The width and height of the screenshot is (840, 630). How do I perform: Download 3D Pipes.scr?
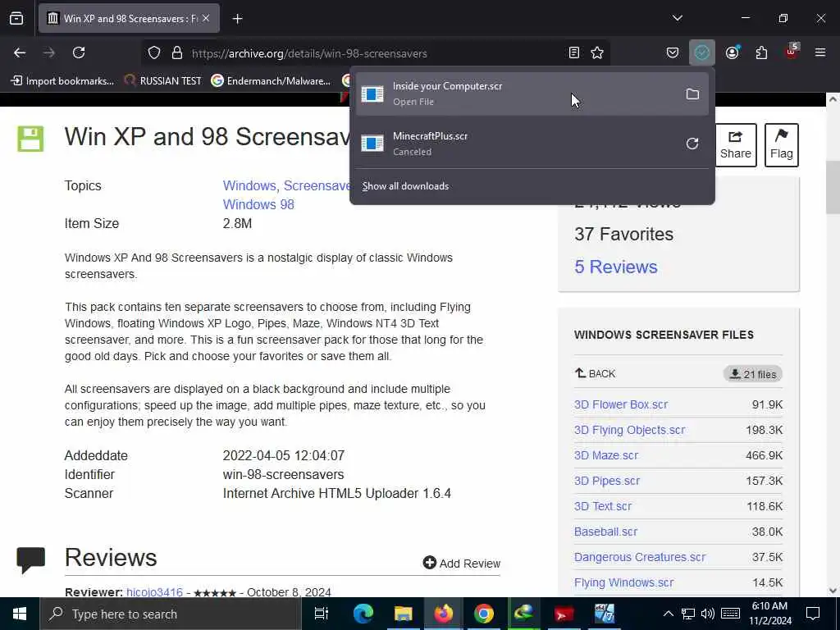tap(607, 481)
